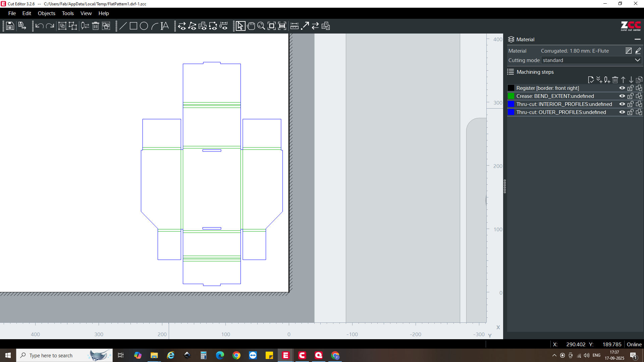Viewport: 644px width, 362px height.
Task: Hide the Crease BEND_EXTENT machining step
Action: coord(622,96)
